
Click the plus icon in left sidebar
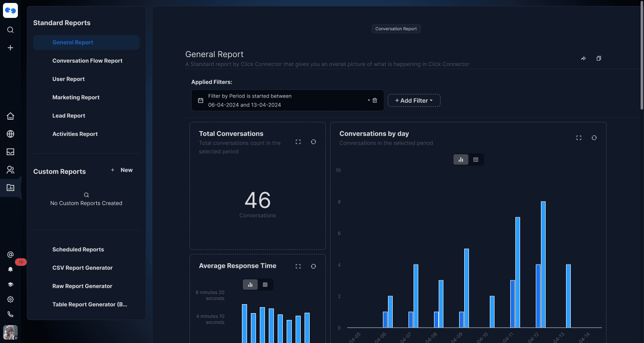pyautogui.click(x=11, y=48)
